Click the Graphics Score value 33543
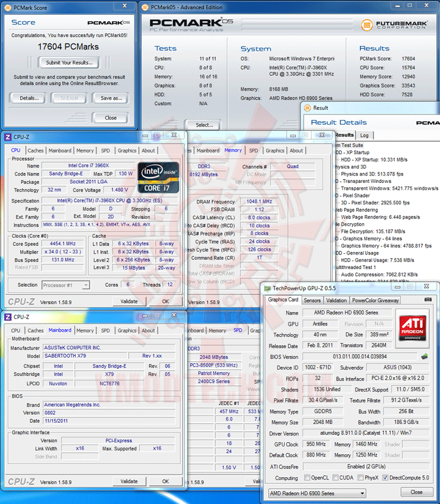Screen dimensions: 440x504 point(408,86)
